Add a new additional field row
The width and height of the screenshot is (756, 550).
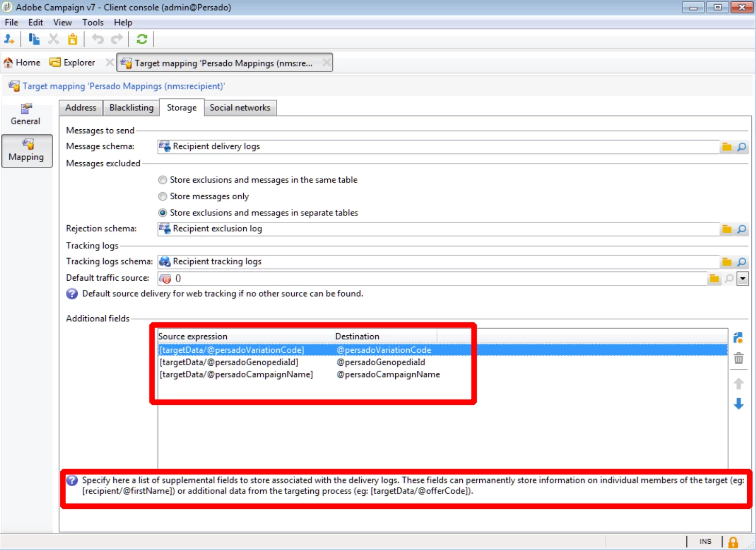tap(738, 338)
